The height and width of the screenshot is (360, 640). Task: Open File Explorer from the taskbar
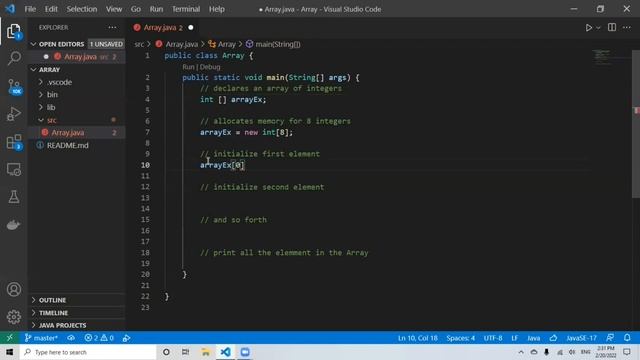click(205, 352)
